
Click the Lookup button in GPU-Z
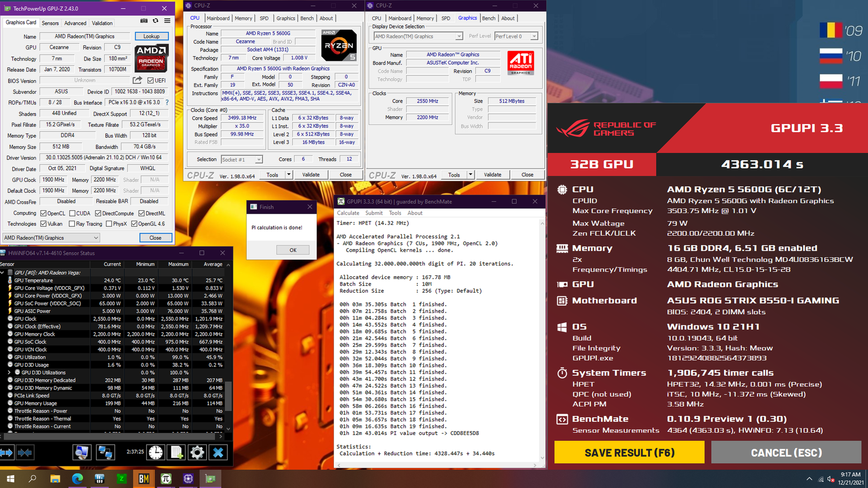(x=151, y=36)
